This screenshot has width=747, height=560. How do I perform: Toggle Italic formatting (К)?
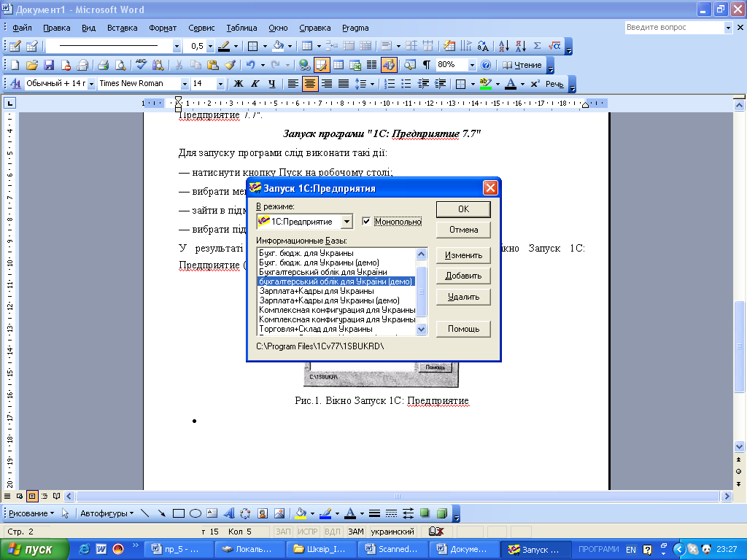(255, 84)
